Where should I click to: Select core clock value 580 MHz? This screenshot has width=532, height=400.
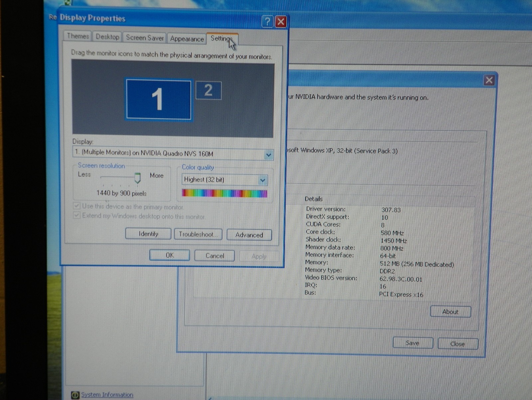[x=392, y=233]
